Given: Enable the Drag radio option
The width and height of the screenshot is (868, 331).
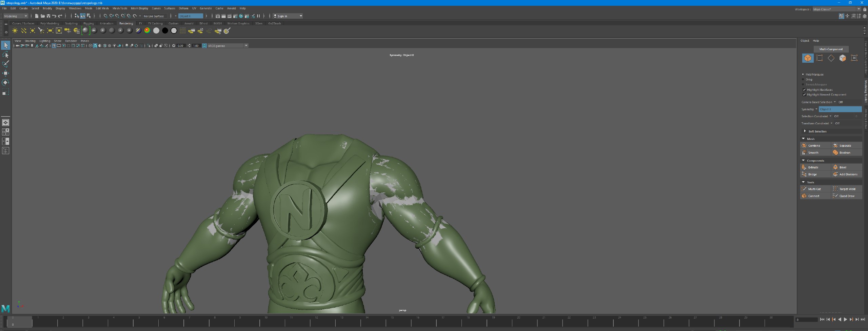Looking at the screenshot, I should pos(803,79).
